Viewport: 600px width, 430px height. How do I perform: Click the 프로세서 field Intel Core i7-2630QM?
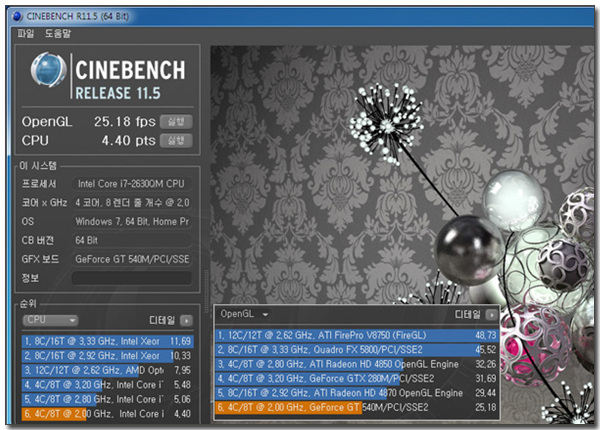pyautogui.click(x=132, y=184)
